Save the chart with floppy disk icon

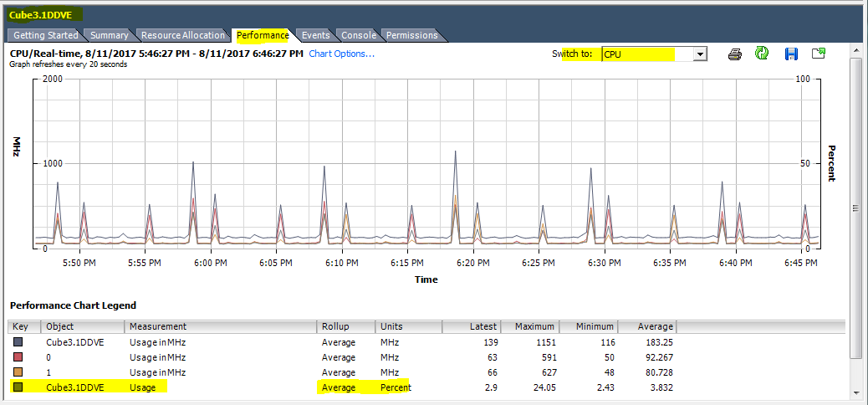pyautogui.click(x=791, y=54)
